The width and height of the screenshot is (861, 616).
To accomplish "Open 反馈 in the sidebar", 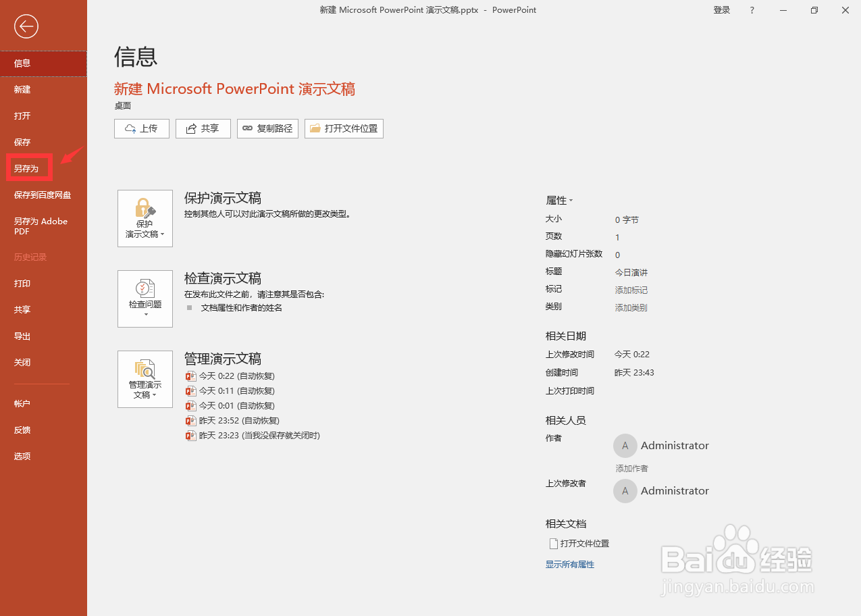I will coord(43,430).
